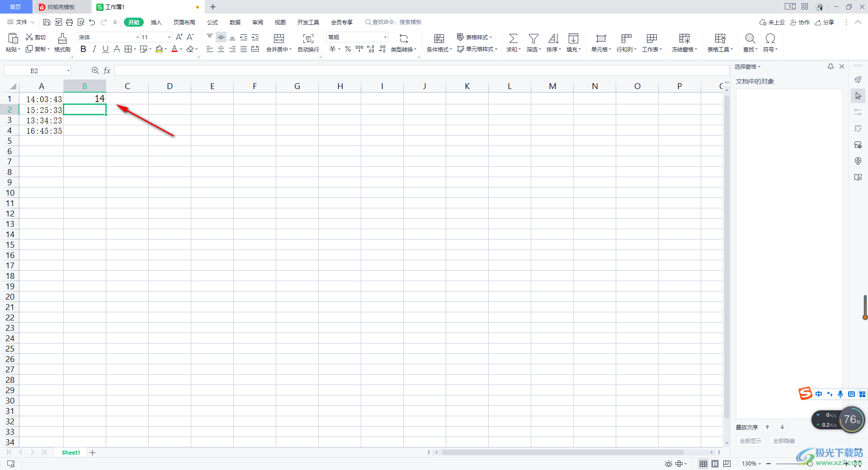Click the zoom slider handle in the status bar
The height and width of the screenshot is (470, 868).
coord(810,464)
